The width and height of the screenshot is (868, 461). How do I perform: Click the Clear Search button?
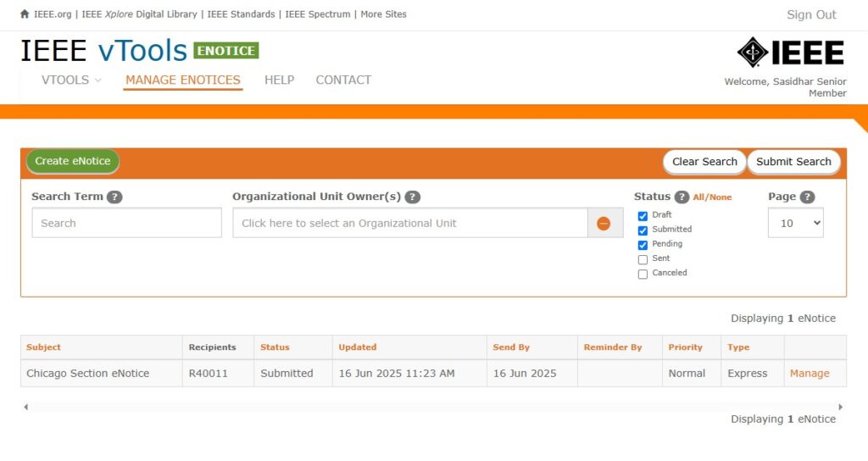click(x=704, y=162)
